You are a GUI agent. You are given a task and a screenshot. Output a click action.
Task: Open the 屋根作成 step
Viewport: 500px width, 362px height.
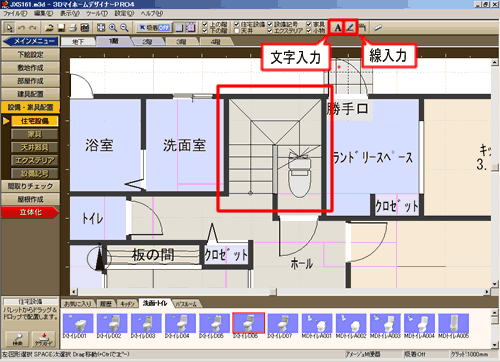[30, 199]
